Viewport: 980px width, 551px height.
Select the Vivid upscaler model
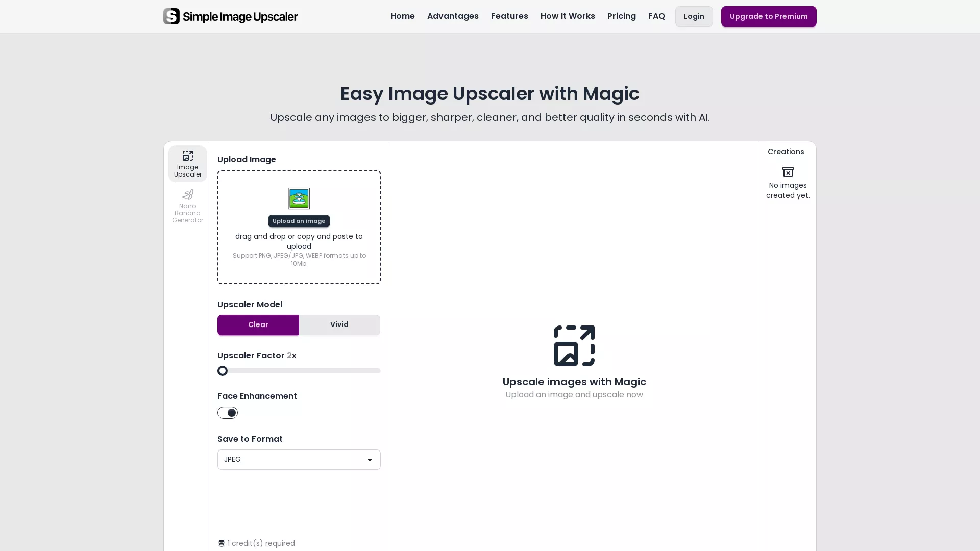(339, 325)
